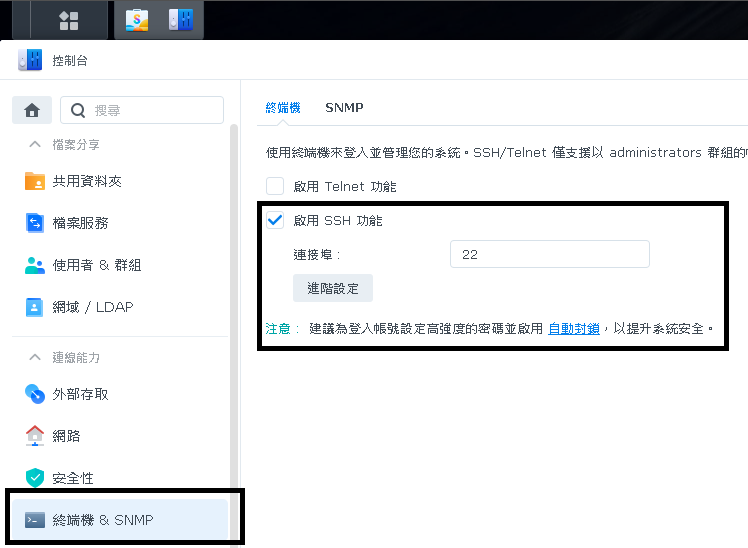This screenshot has height=548, width=748.
Task: Click the Package Center taskbar icon
Action: (x=137, y=19)
